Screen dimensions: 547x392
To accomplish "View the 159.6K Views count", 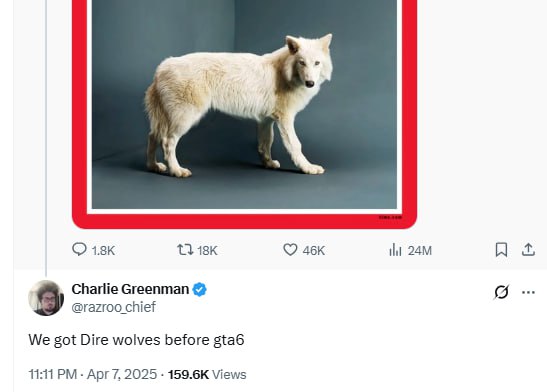I will [x=207, y=375].
